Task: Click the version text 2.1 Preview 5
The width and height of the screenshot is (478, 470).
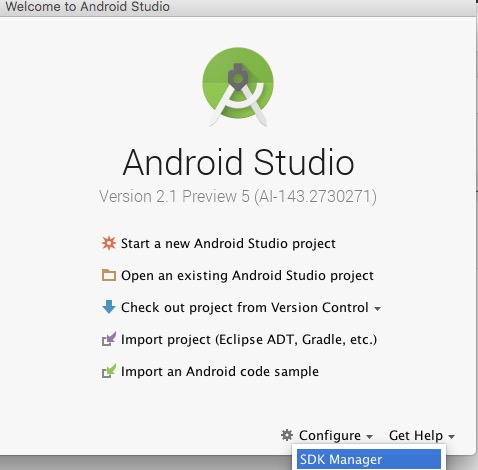Action: point(238,196)
